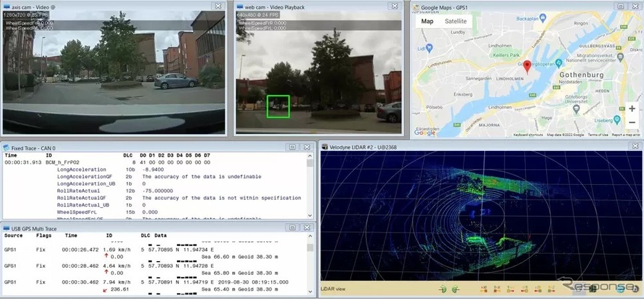Restore the Fixed Trace CAN 0 window
Image resolution: width=644 pixels, height=299 pixels.
[292, 147]
